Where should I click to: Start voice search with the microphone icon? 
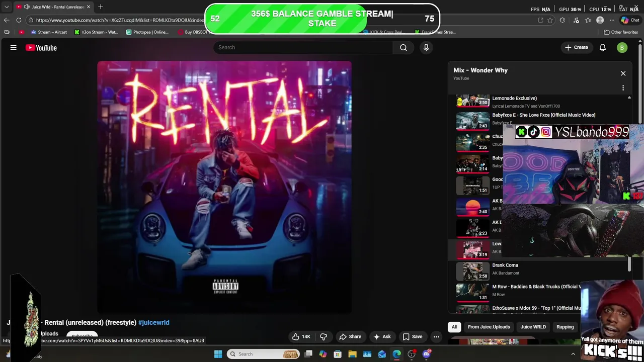(x=426, y=47)
